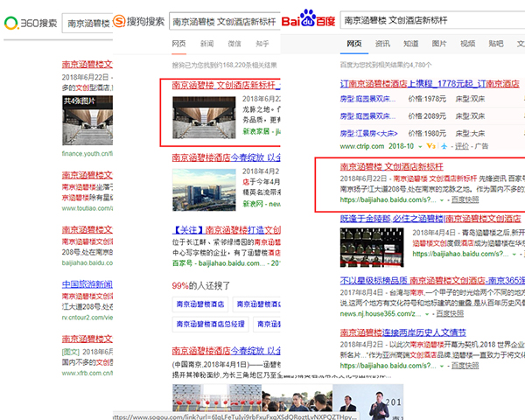Switch to the Baidu 资讯 tab
Image resolution: width=525 pixels, height=420 pixels.
[383, 43]
